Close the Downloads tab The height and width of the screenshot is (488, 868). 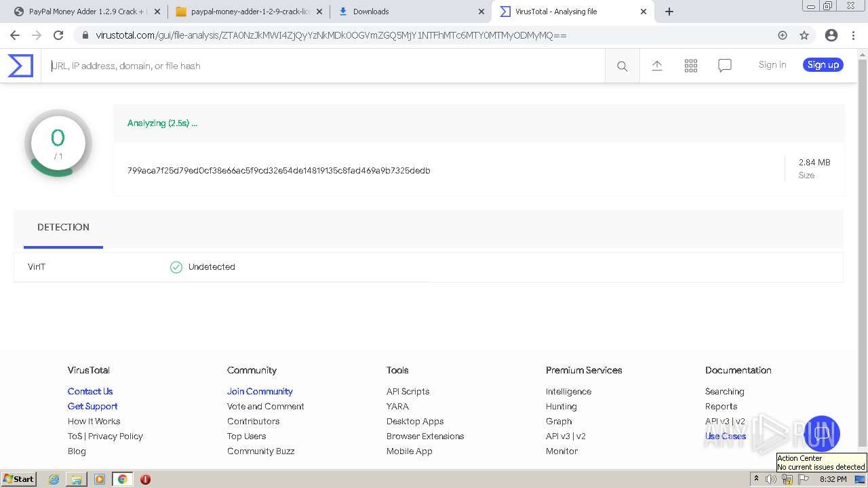pos(481,12)
